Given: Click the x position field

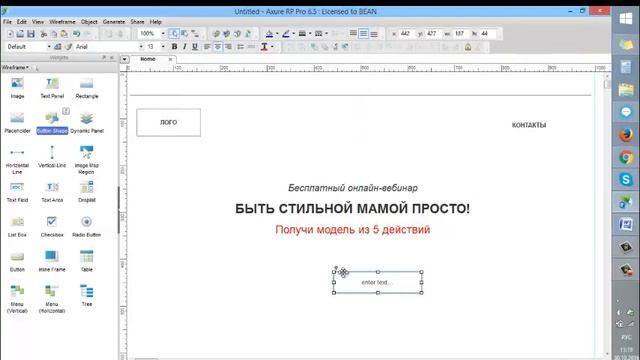Looking at the screenshot, I should point(406,33).
